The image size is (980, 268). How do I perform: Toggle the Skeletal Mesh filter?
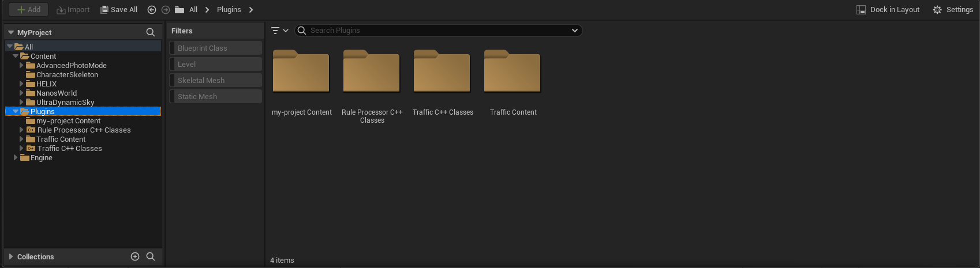215,81
